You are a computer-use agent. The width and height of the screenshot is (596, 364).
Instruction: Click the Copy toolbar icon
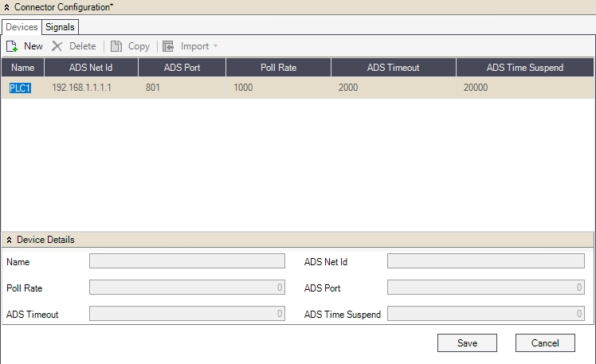point(116,46)
